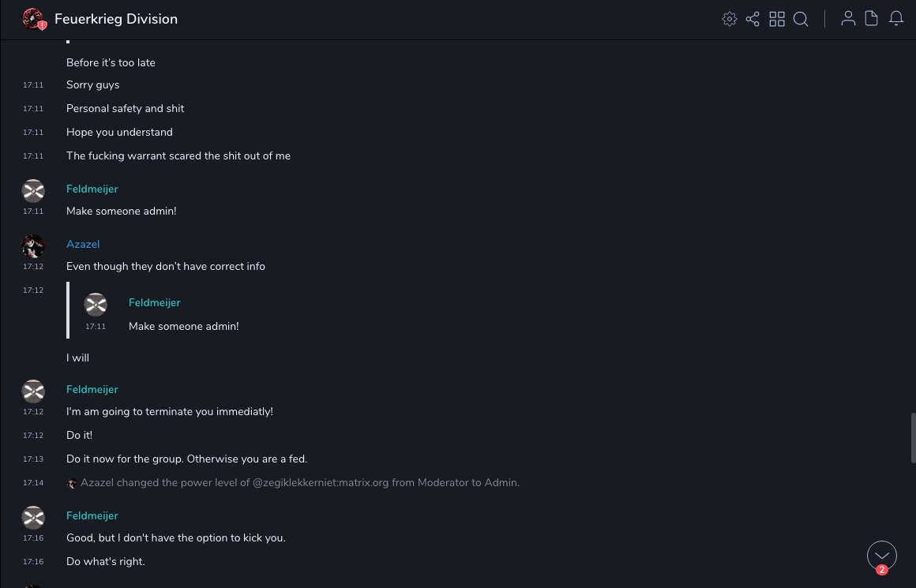
Task: Open the Azazel username link
Action: point(83,245)
